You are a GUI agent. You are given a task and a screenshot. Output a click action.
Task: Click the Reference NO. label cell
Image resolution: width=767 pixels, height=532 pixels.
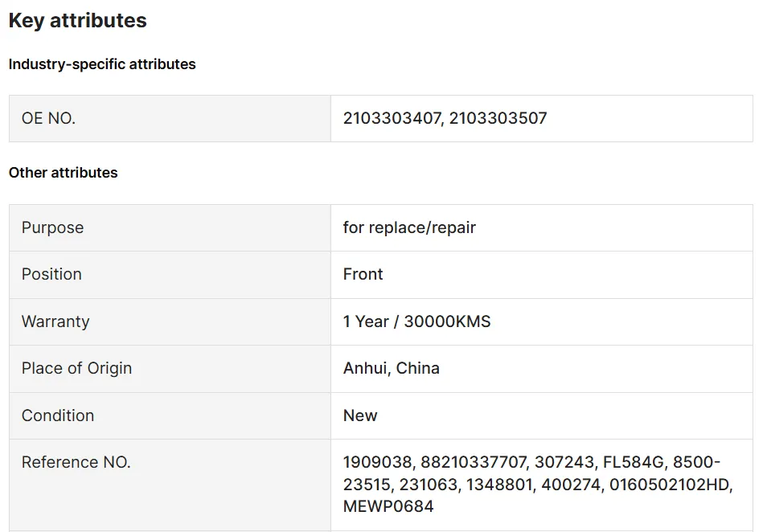point(76,462)
